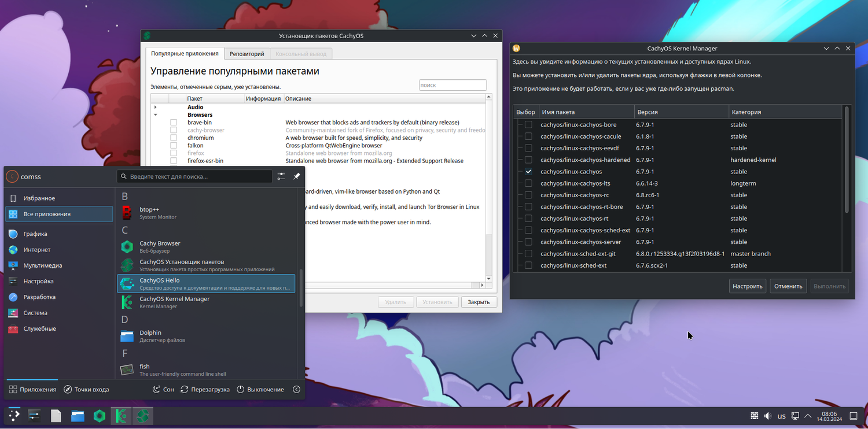Viewport: 868px width, 429px height.
Task: Open the firewall tray icon
Action: point(755,416)
